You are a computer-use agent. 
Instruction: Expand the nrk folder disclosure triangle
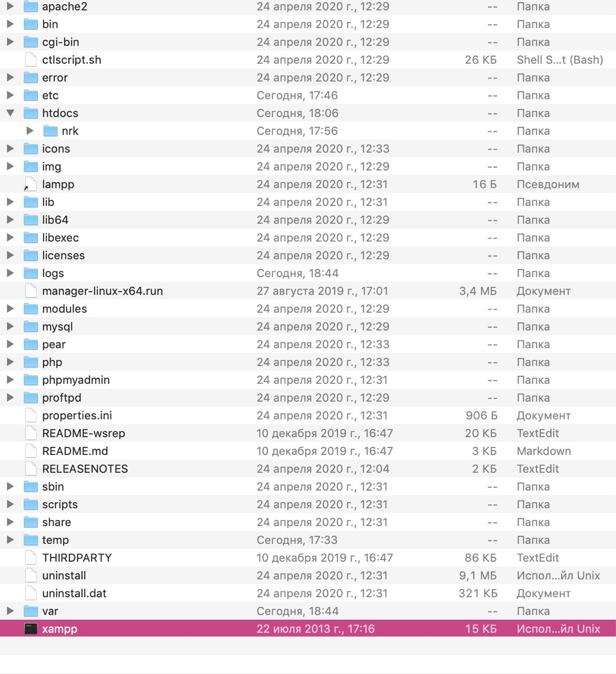click(x=30, y=131)
